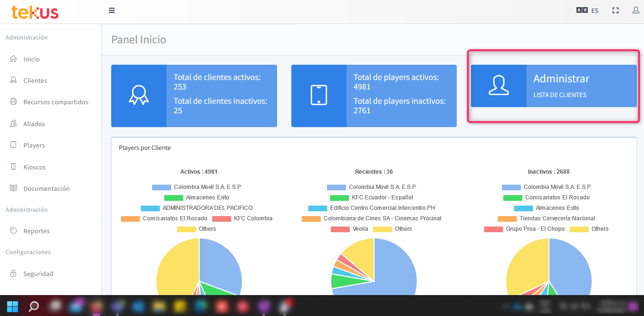Click the active clients ribbon badge tile
The height and width of the screenshot is (316, 644).
click(139, 96)
